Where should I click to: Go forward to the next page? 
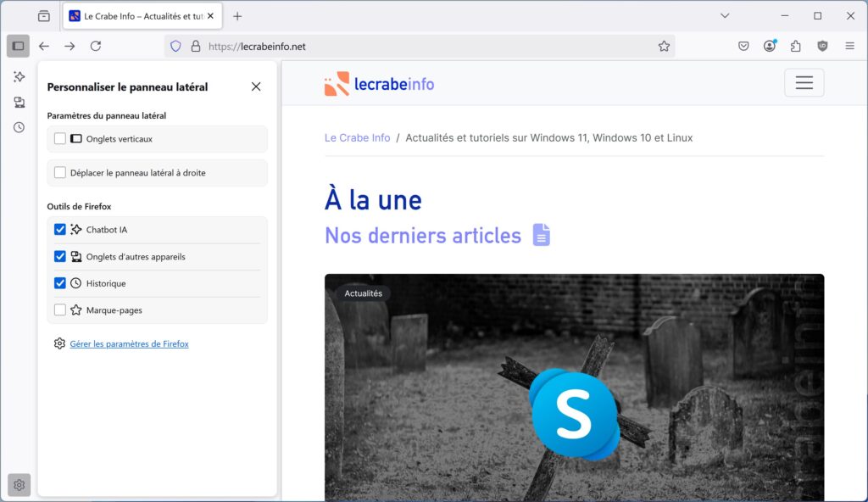tap(70, 46)
